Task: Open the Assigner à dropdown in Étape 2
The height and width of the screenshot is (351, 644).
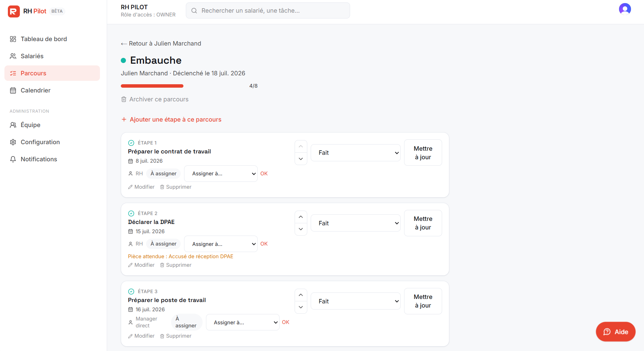Action: click(221, 244)
